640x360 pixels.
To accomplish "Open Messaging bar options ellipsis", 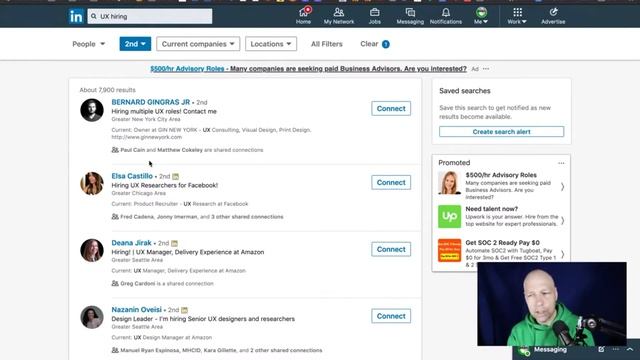I will coord(616,349).
